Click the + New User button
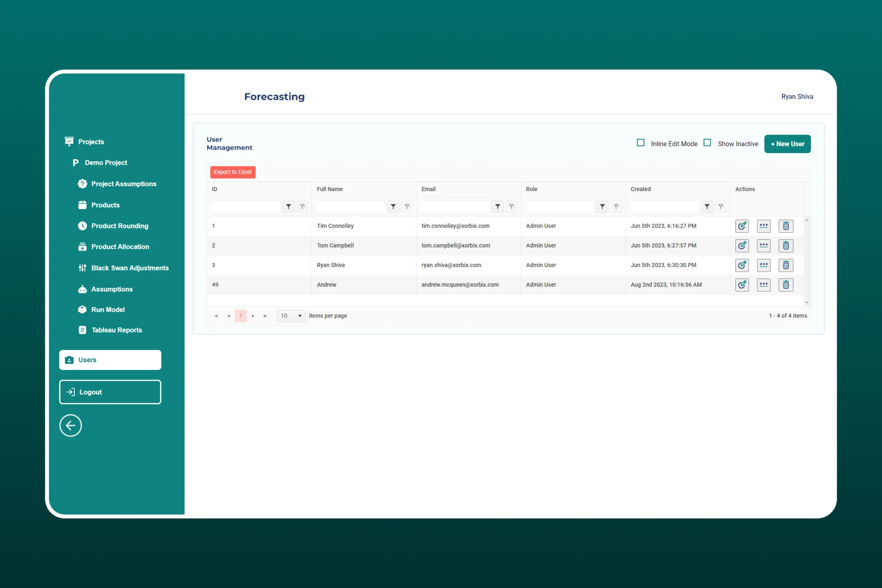Viewport: 882px width, 588px height. (787, 144)
